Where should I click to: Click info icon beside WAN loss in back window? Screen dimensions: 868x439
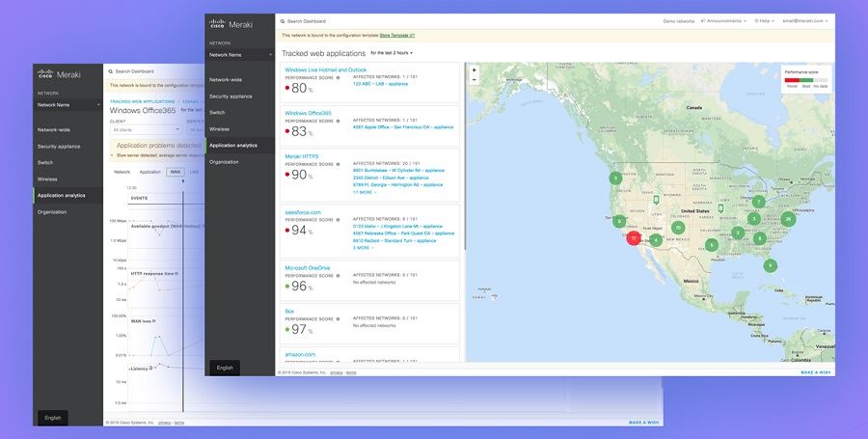click(153, 321)
